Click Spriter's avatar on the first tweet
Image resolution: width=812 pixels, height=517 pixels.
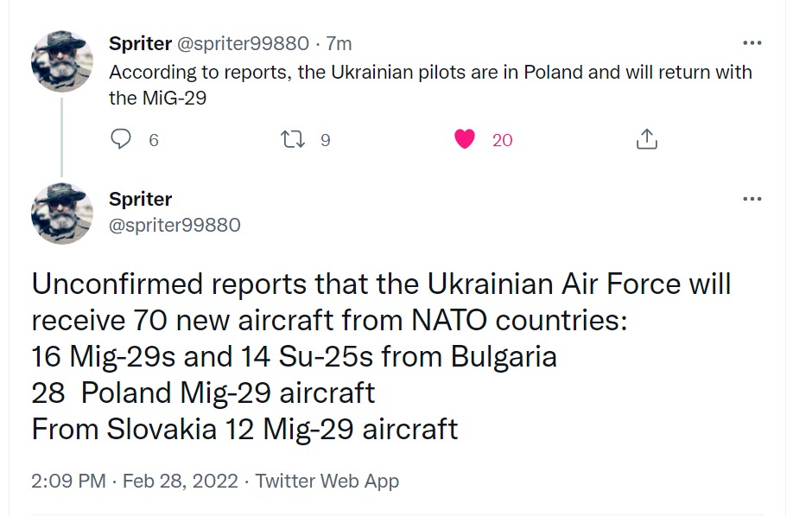click(61, 61)
